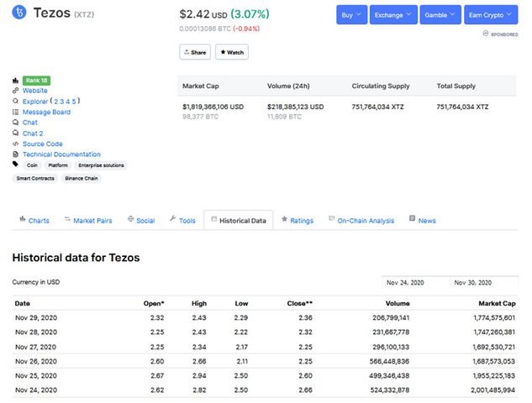This screenshot has width=532, height=403.
Task: Click the code icon beside Source Code
Action: (15, 144)
